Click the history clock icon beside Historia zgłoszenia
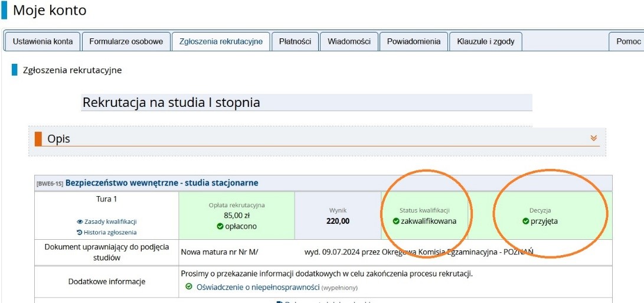The height and width of the screenshot is (303, 644). point(79,232)
